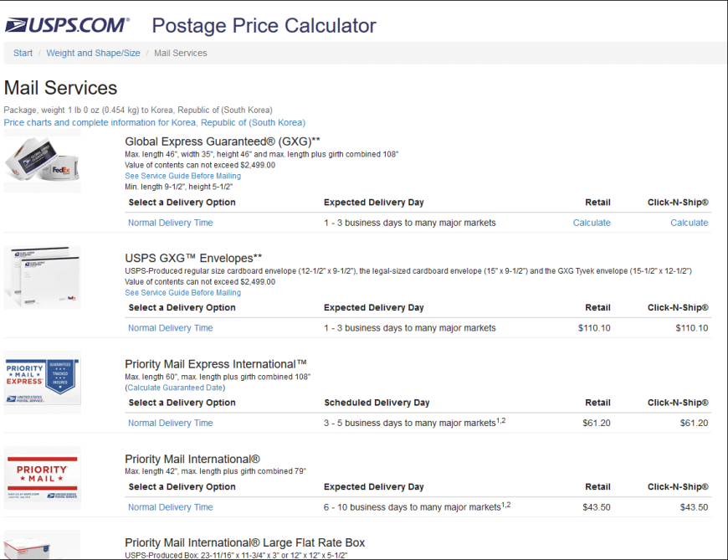Image resolution: width=728 pixels, height=560 pixels.
Task: Click the package weight 1 lb 0 oz description
Action: point(138,110)
